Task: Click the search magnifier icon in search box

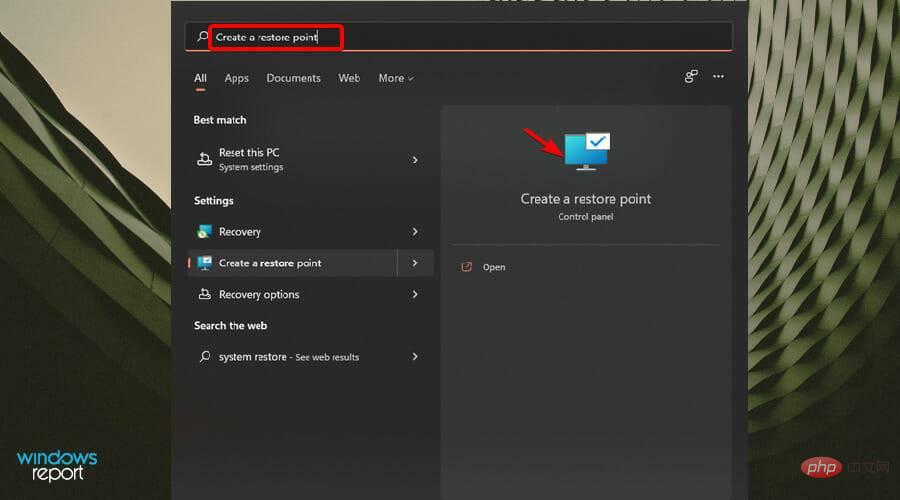Action: 202,37
